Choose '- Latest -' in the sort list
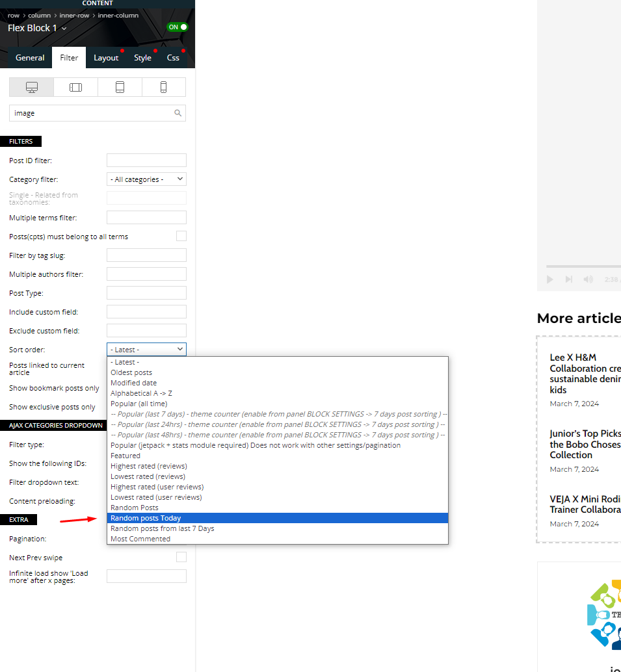621x672 pixels. [278, 362]
